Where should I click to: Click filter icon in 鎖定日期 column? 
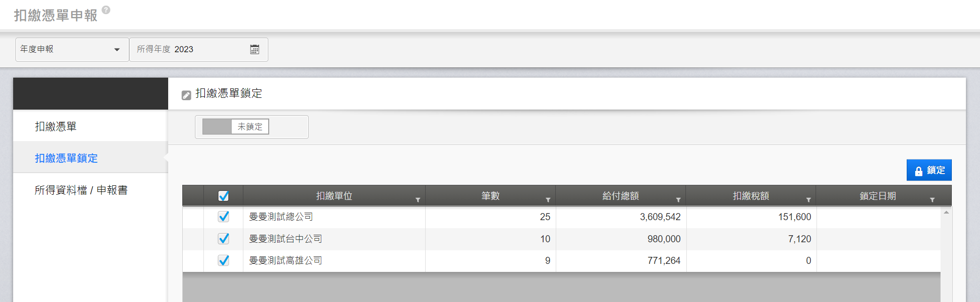click(932, 200)
